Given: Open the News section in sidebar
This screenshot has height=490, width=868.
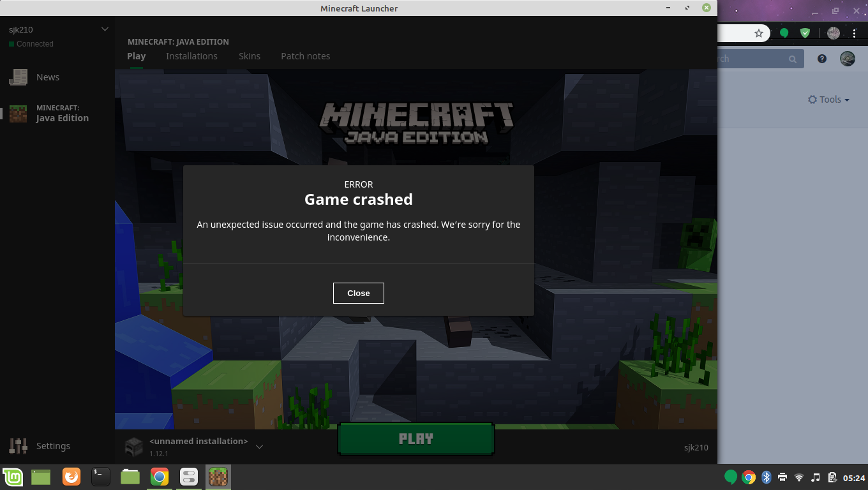Looking at the screenshot, I should [48, 77].
